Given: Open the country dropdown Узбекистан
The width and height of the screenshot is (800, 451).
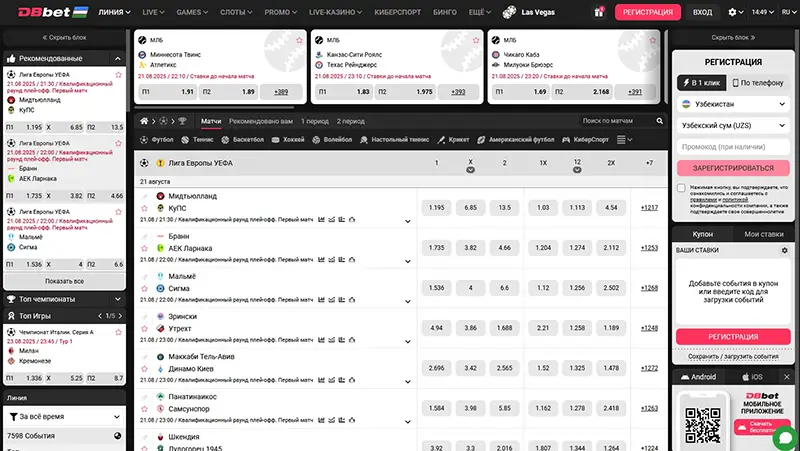Looking at the screenshot, I should coord(733,104).
